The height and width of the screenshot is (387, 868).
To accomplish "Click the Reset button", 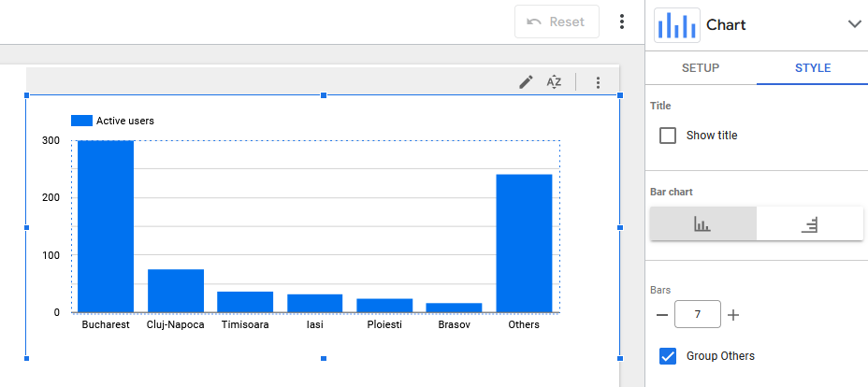I will (557, 21).
